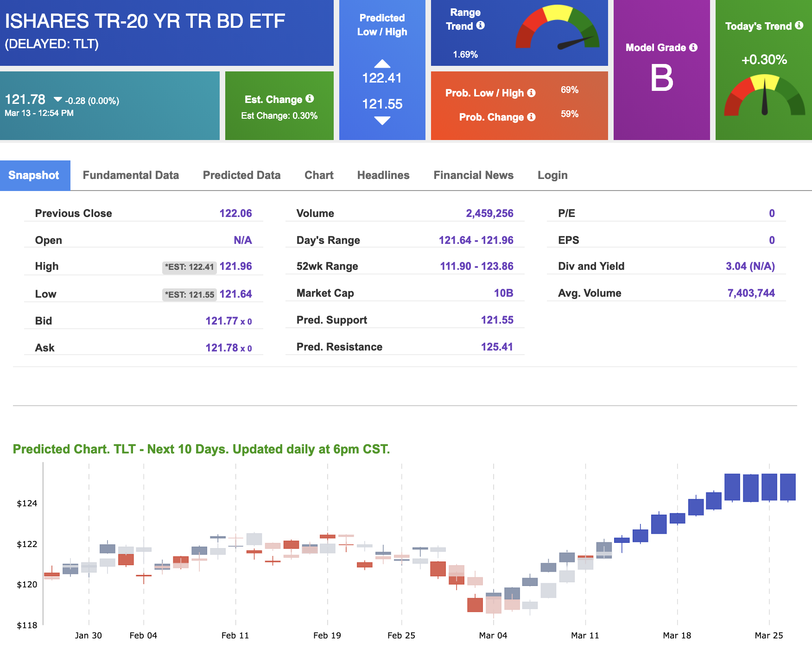Viewport: 812px width, 650px height.
Task: Click the *EST: 122.41 badge in High row
Action: pyautogui.click(x=190, y=267)
